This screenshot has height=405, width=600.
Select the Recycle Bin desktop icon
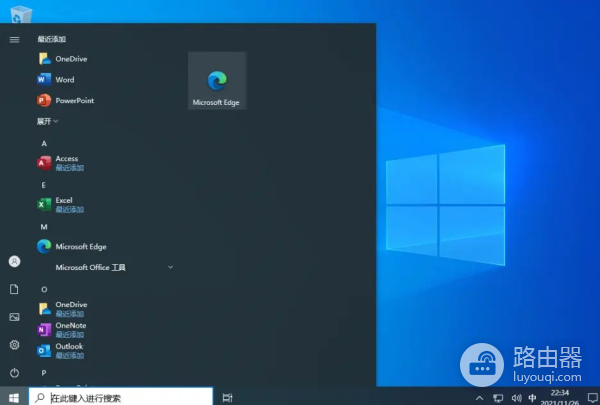(x=21, y=14)
